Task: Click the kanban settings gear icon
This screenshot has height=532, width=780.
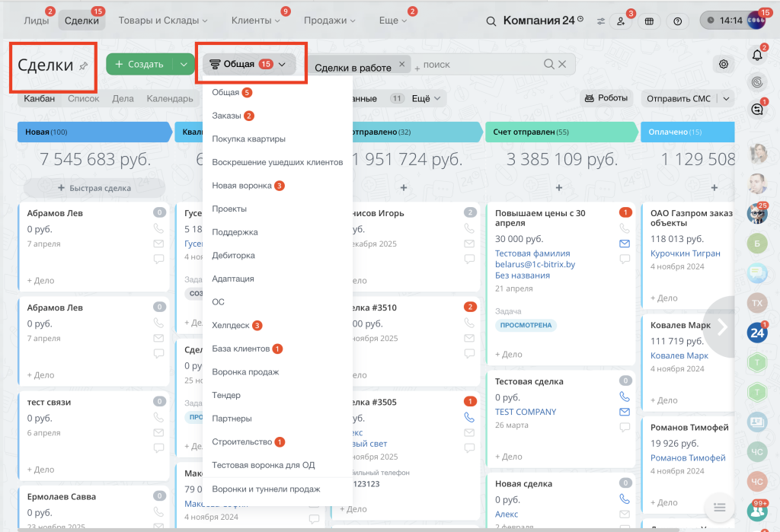Action: [x=724, y=64]
